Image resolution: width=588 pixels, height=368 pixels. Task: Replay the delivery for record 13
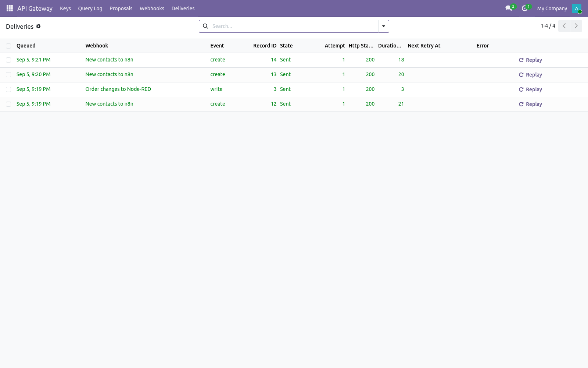pyautogui.click(x=530, y=75)
